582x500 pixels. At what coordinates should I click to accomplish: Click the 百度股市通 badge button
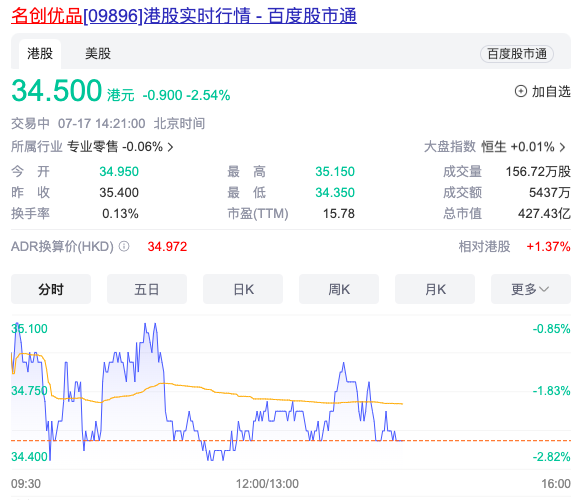point(517,54)
